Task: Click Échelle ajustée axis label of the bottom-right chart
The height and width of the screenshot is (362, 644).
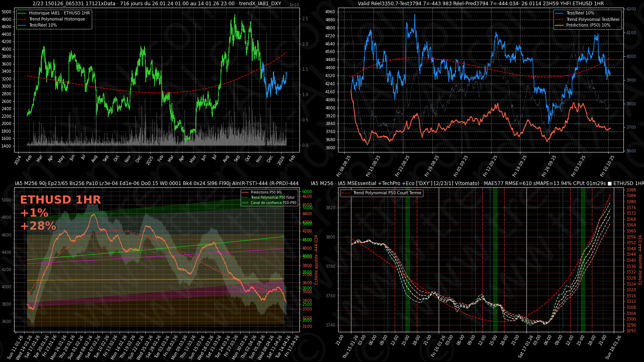Action: (640, 260)
